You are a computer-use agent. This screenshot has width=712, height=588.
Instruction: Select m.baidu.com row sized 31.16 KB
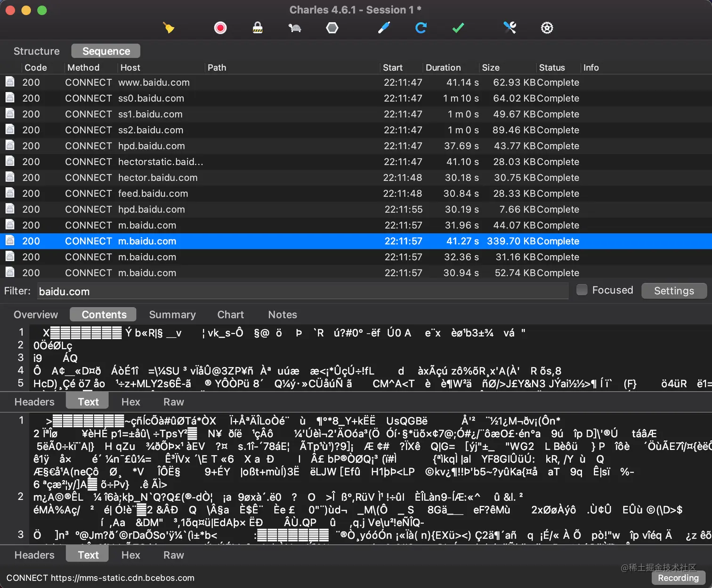pos(356,257)
